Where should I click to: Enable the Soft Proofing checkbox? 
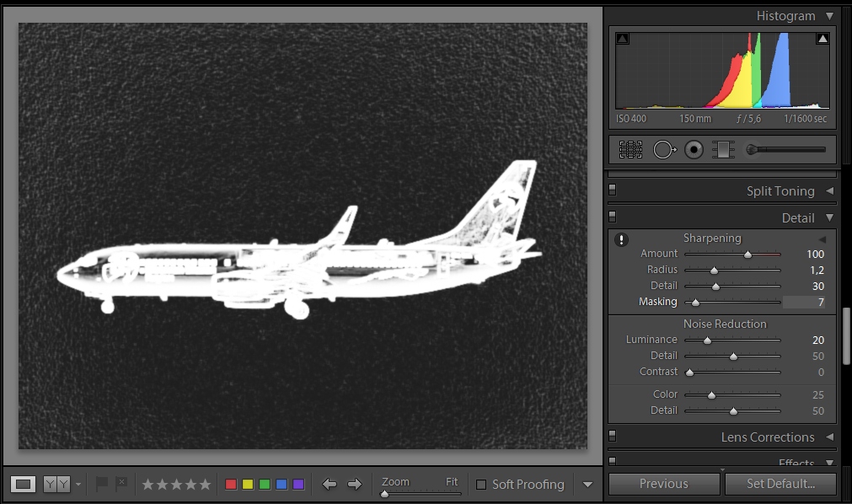pyautogui.click(x=481, y=485)
